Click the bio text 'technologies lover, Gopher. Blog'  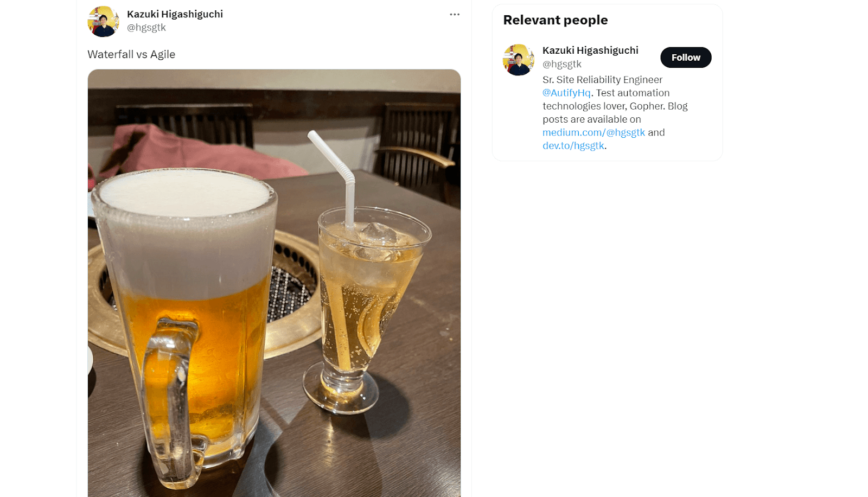click(x=615, y=106)
